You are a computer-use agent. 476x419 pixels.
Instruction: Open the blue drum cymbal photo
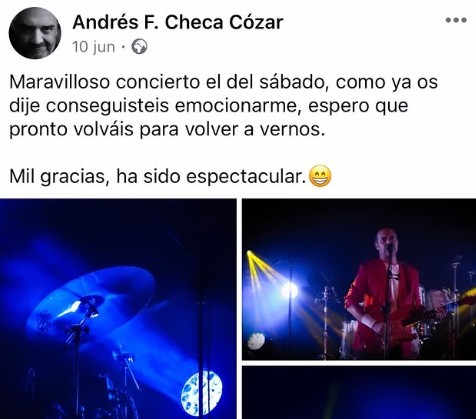118,309
